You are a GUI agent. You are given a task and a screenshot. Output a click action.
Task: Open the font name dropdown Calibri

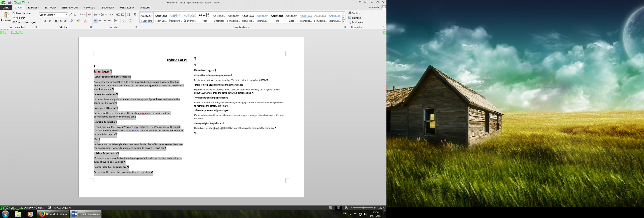pyautogui.click(x=55, y=15)
